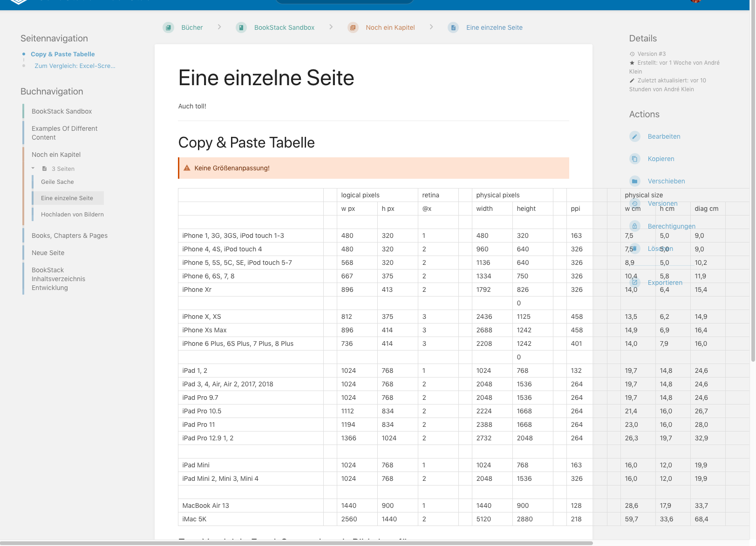Select Books, Chapters & Pages in Buchnavigation
Screen dimensions: 756x546
pyautogui.click(x=69, y=236)
